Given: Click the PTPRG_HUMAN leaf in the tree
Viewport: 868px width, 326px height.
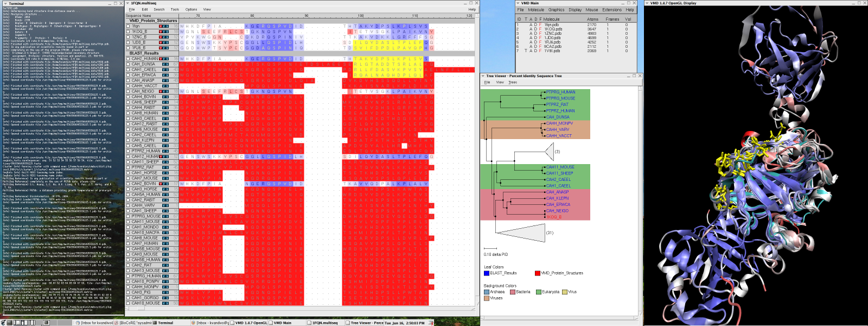Looking at the screenshot, I should 560,92.
